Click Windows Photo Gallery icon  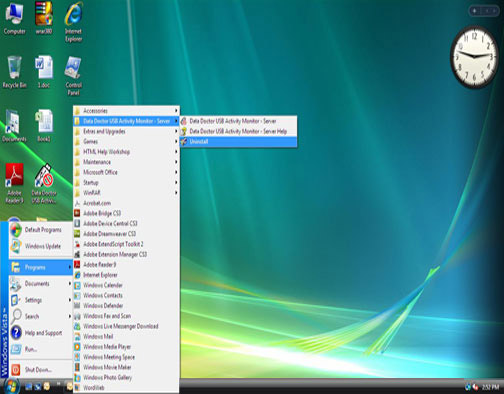tap(77, 377)
